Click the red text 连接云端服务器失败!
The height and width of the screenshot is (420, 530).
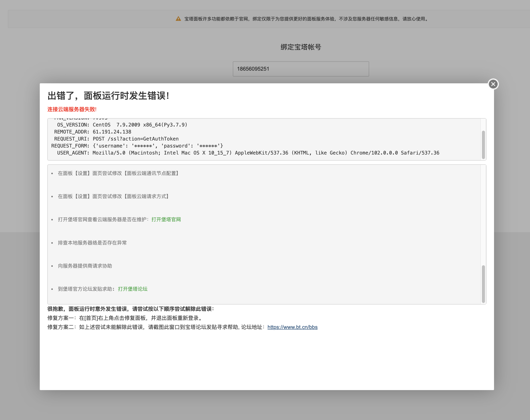(x=72, y=109)
